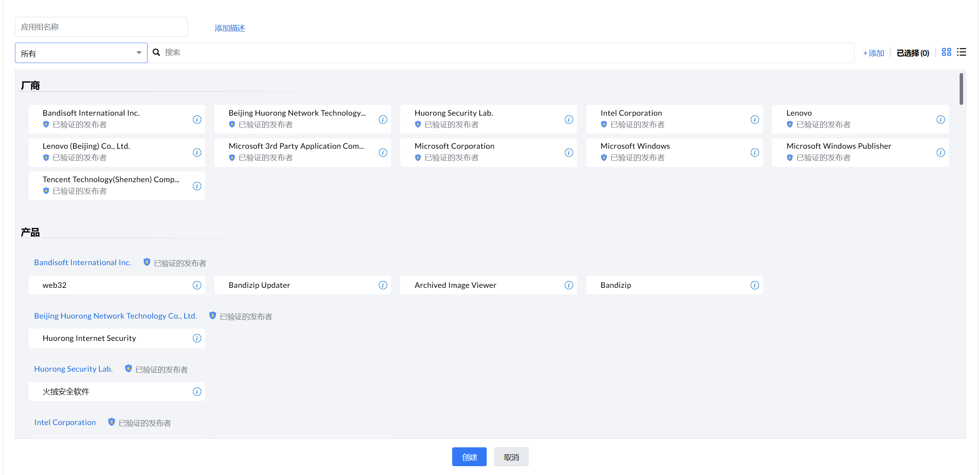Click the search magnifier icon

[156, 52]
